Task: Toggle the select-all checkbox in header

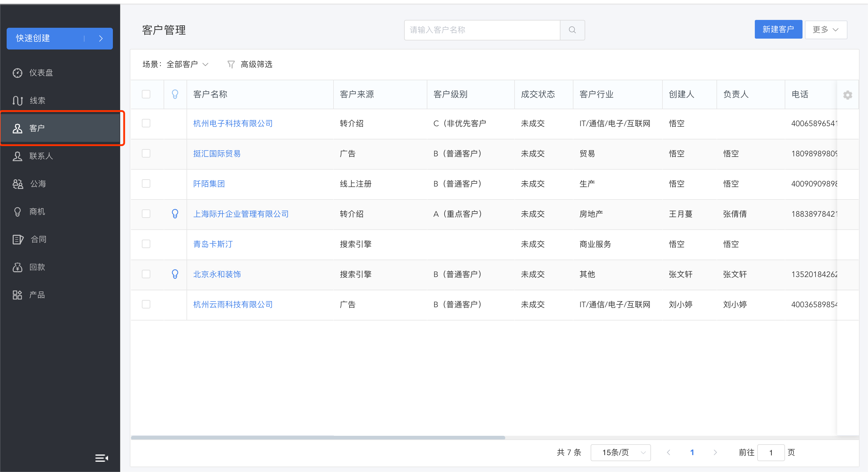Action: (x=146, y=94)
